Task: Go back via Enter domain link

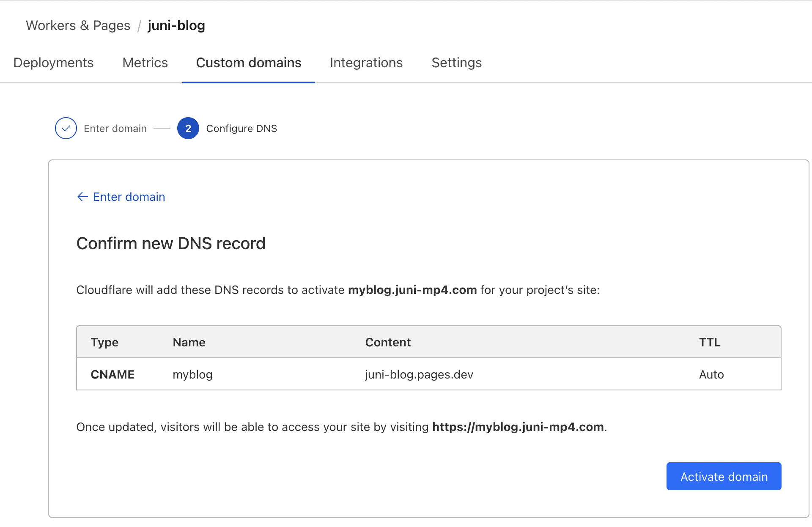Action: coord(129,197)
